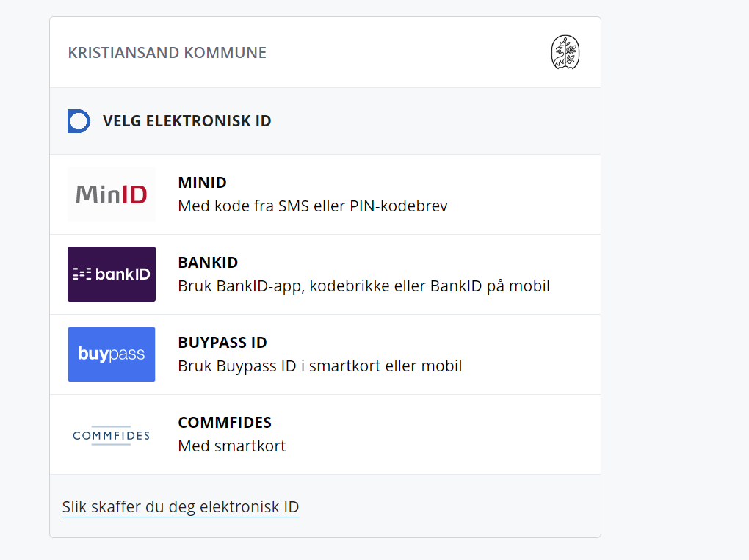Click the purple BankID logo
The width and height of the screenshot is (749, 560).
tap(112, 274)
